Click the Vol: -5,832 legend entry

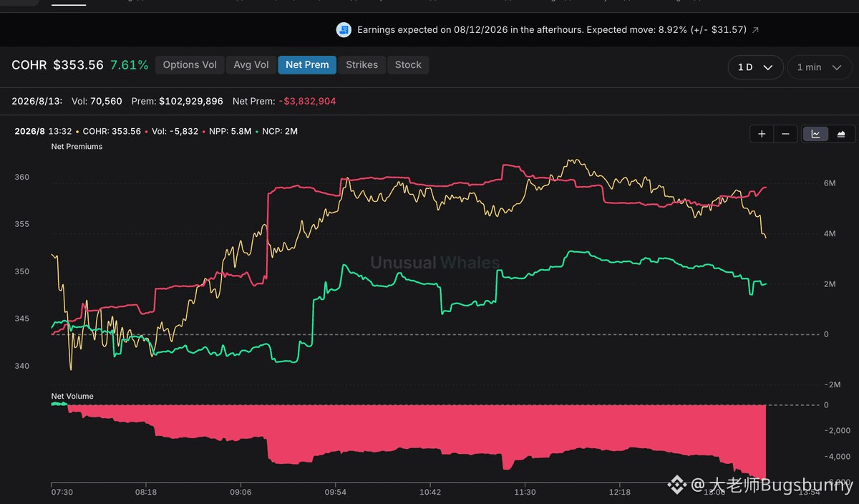point(175,132)
